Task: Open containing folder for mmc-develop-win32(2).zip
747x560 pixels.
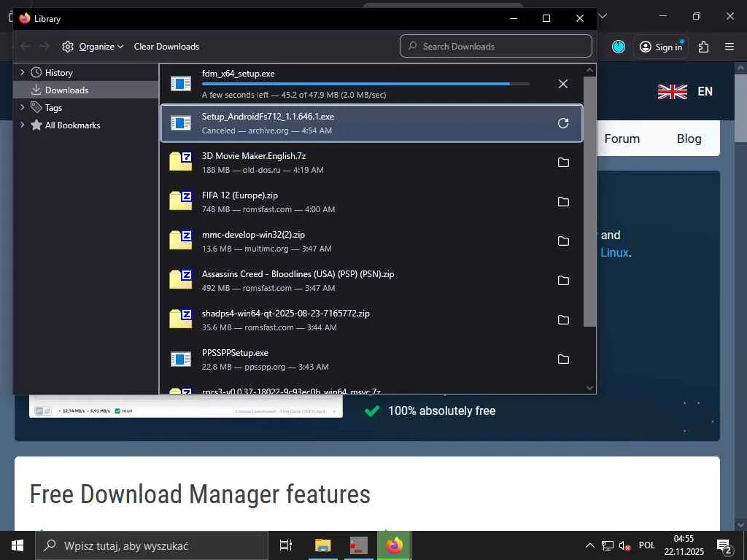Action: 563,241
